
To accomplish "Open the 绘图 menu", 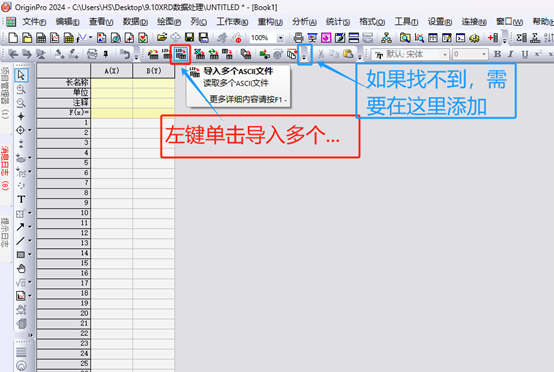I will coord(169,22).
